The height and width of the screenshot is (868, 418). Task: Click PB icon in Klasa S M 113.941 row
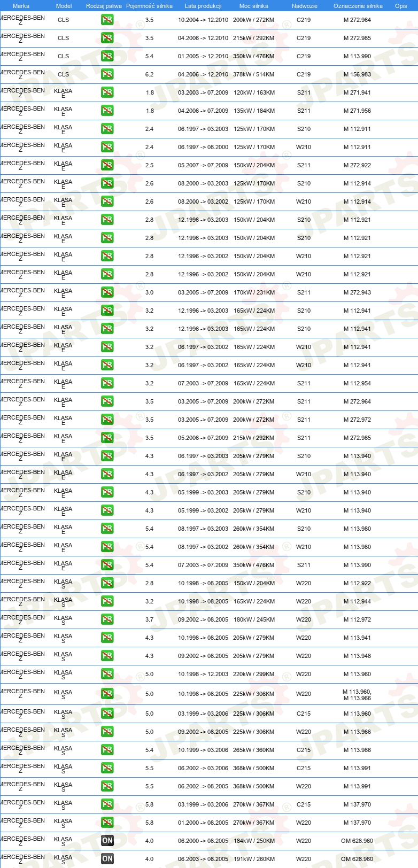tap(107, 638)
